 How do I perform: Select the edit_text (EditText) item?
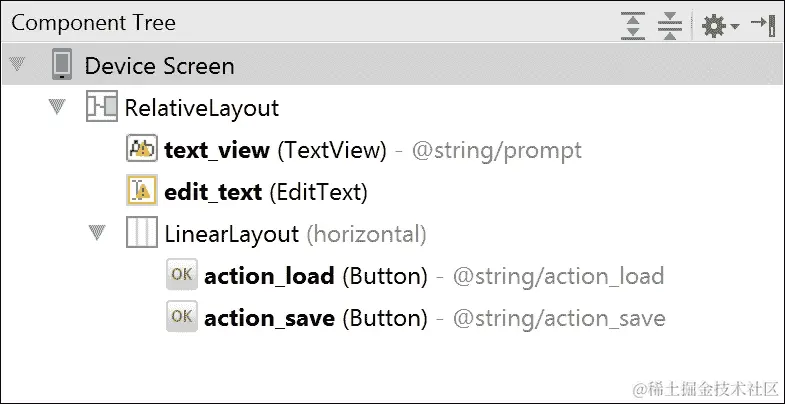click(265, 191)
